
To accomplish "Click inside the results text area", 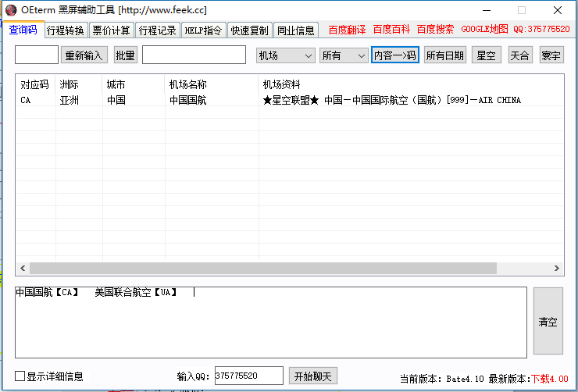I will [271, 323].
